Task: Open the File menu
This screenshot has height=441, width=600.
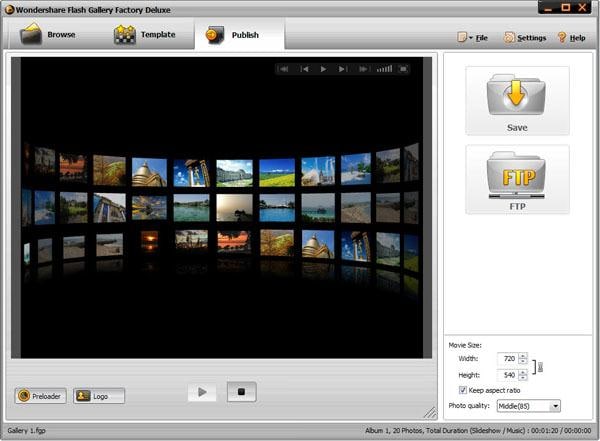Action: (473, 38)
